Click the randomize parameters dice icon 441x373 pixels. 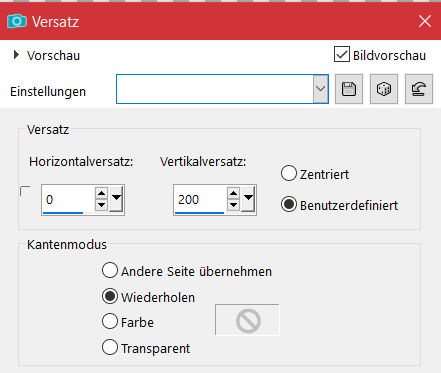click(384, 89)
